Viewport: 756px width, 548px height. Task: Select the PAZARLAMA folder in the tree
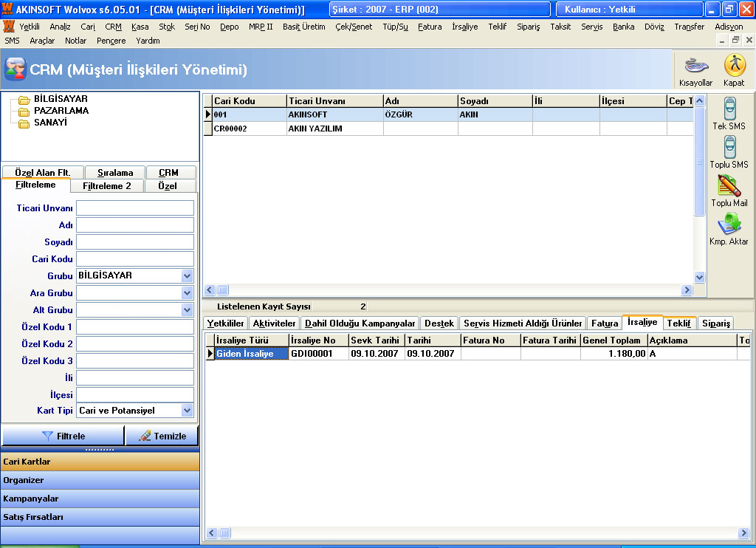click(x=61, y=111)
